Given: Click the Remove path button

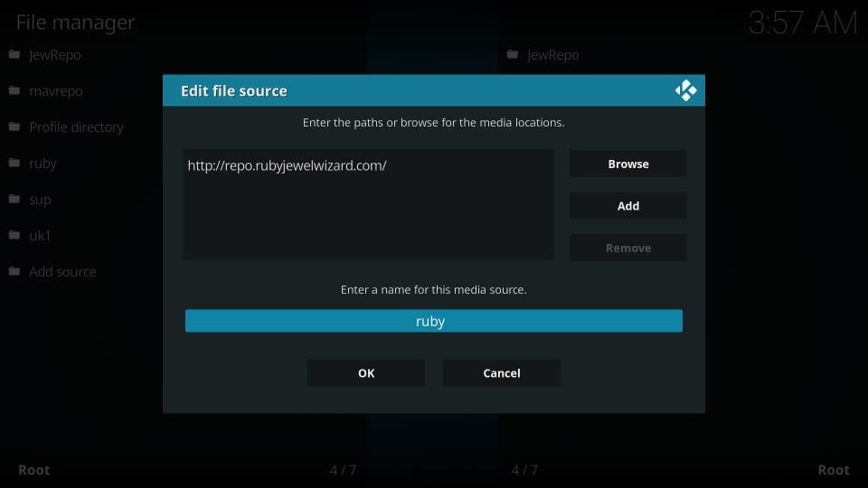Looking at the screenshot, I should click(x=628, y=248).
